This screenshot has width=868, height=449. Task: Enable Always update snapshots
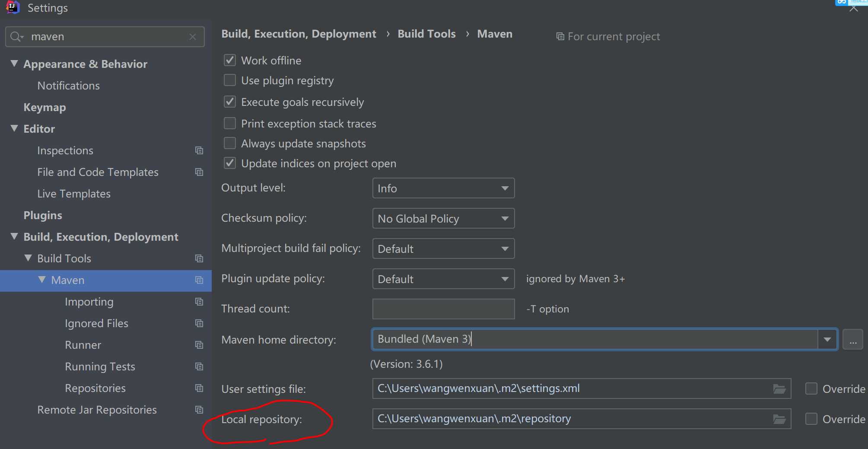[x=229, y=143]
